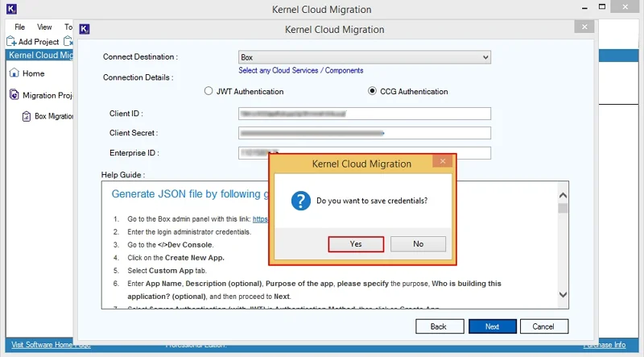Confirm saving credentials with Yes
Viewport: 644px width, 357px height.
click(x=356, y=244)
